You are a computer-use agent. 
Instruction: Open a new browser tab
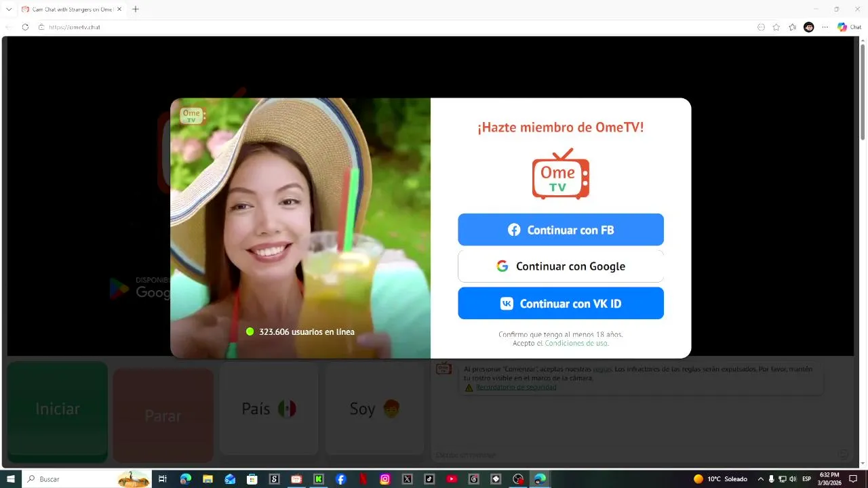136,9
